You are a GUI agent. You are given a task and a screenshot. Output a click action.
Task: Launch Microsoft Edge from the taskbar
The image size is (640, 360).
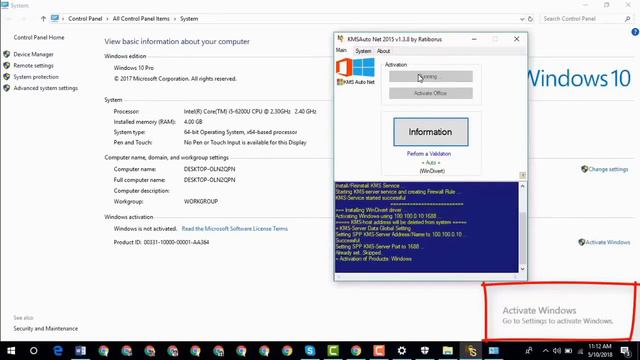pyautogui.click(x=58, y=351)
